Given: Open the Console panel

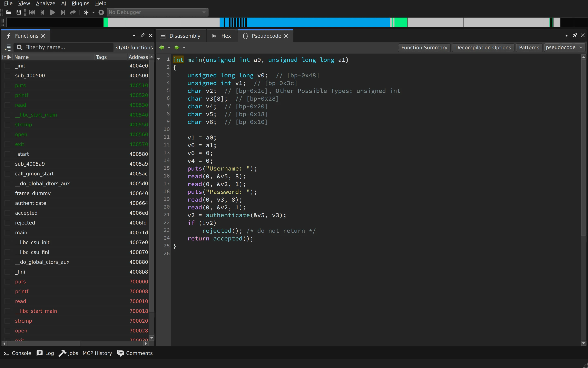Looking at the screenshot, I should coord(17,353).
